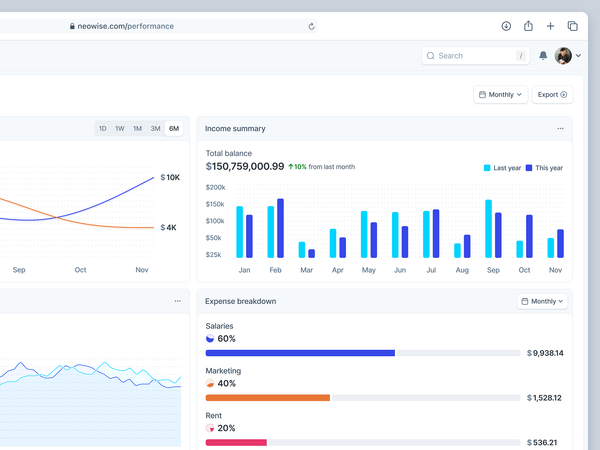Click the $150,759,000.99 total balance
Screen dimensions: 600x450
(x=245, y=166)
